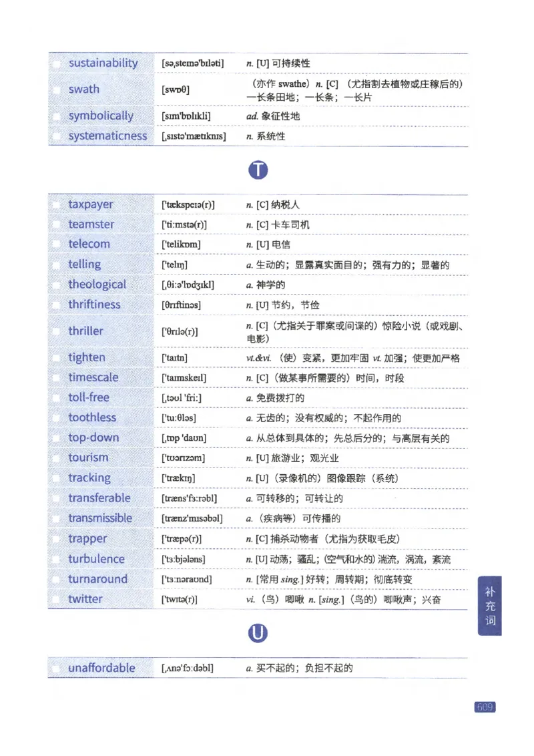Click the word entry theological
Viewport: 534px width, 756px height.
coord(97,284)
